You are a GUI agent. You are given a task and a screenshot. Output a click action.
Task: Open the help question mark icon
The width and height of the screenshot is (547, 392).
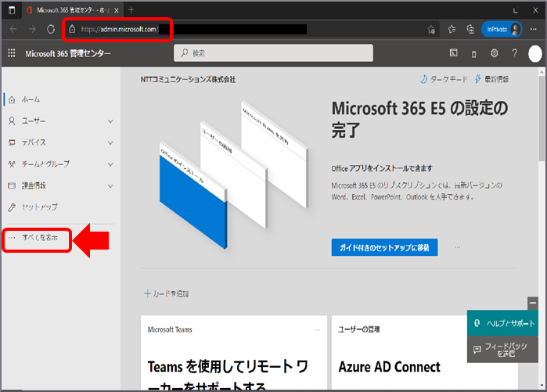coord(515,53)
